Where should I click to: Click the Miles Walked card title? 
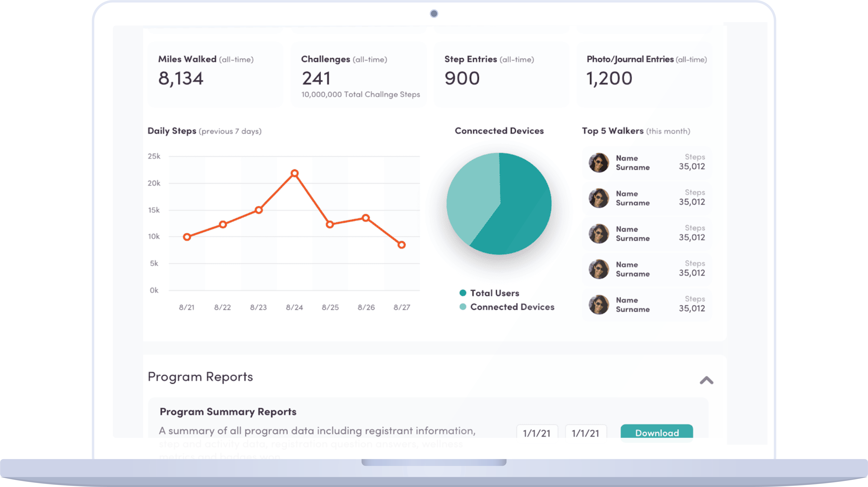coord(206,59)
